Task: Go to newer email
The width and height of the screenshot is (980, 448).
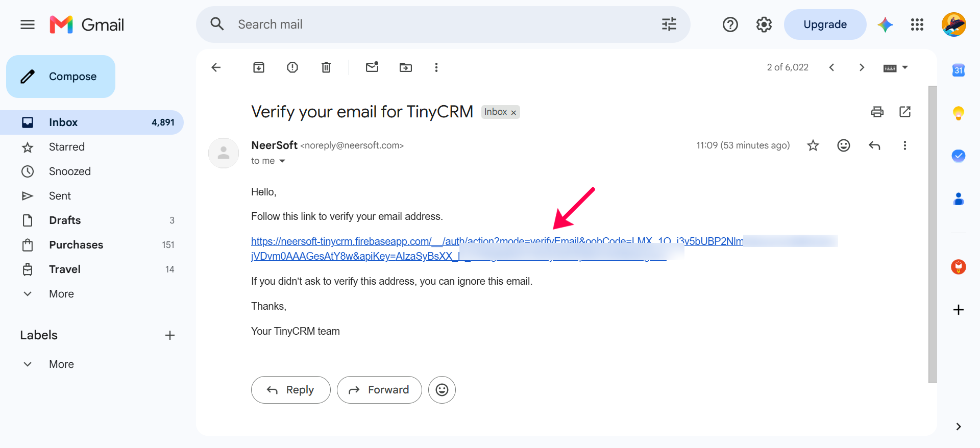Action: (x=831, y=67)
